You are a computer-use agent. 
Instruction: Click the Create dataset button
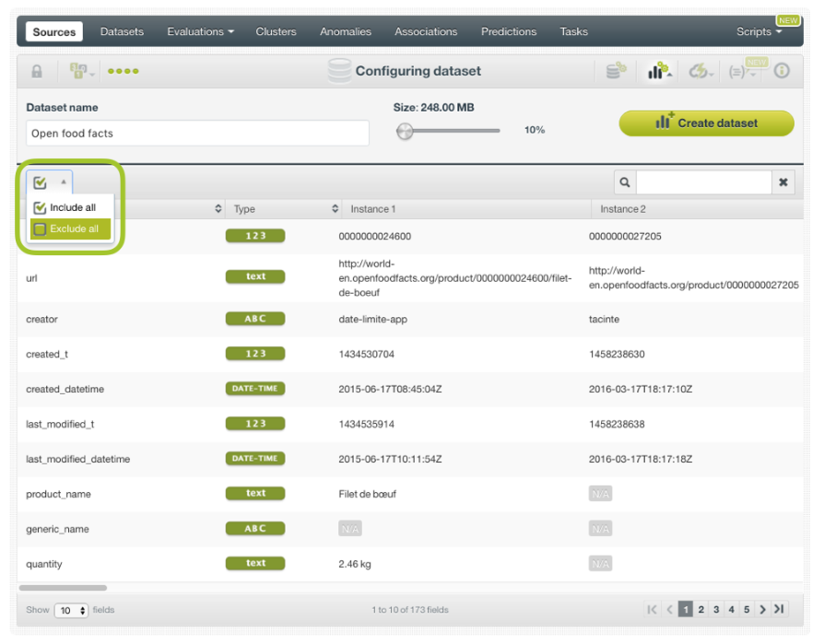point(706,123)
